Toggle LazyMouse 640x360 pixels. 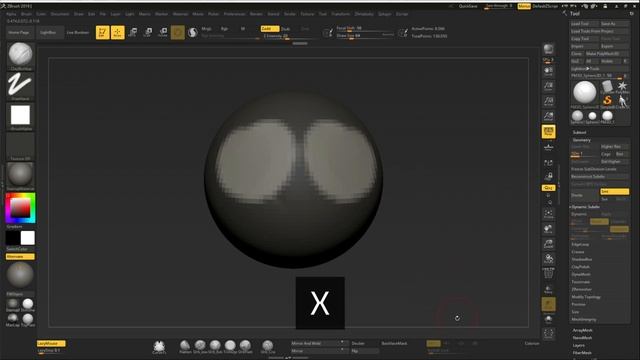pos(51,344)
